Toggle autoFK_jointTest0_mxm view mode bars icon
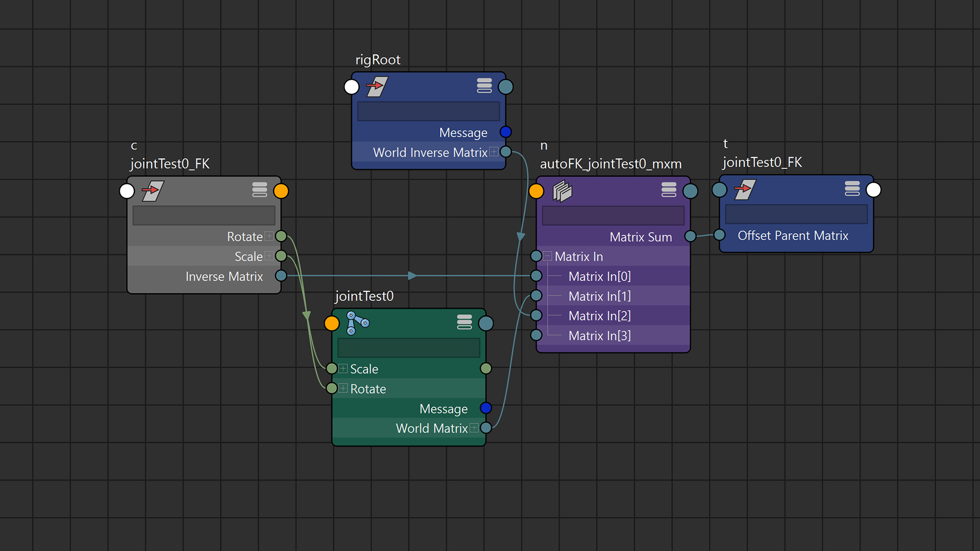The image size is (980, 551). (669, 190)
